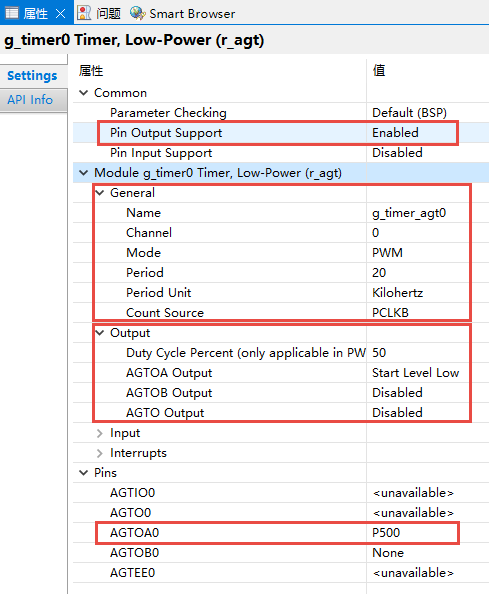Change the AGTOA0 pin value P500
489x594 pixels.
pyautogui.click(x=386, y=533)
